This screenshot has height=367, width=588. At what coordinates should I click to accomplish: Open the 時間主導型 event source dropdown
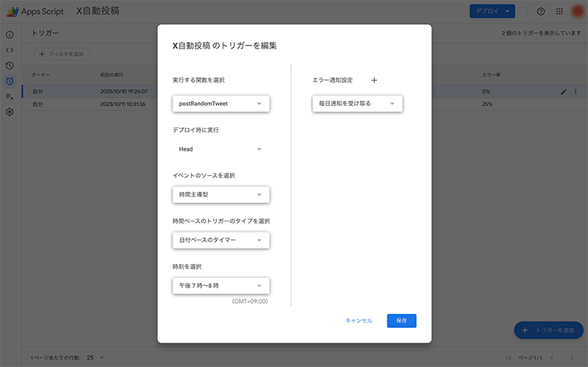pyautogui.click(x=221, y=195)
